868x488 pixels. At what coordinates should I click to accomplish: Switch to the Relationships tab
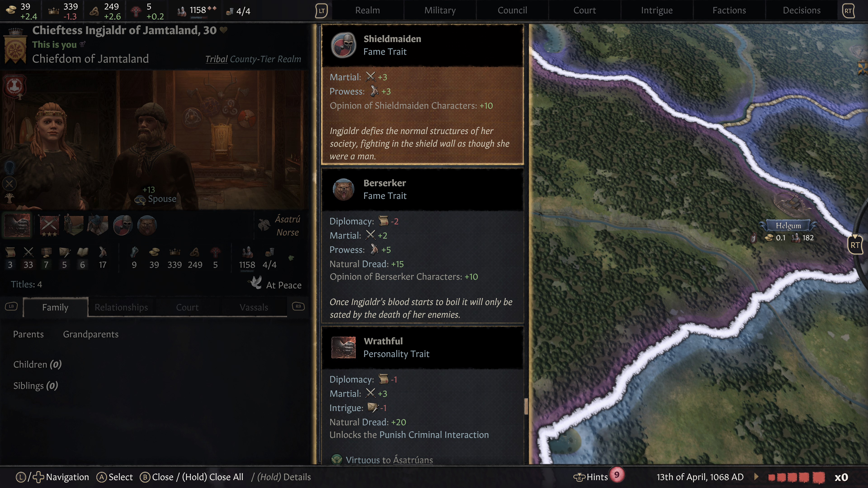(121, 307)
